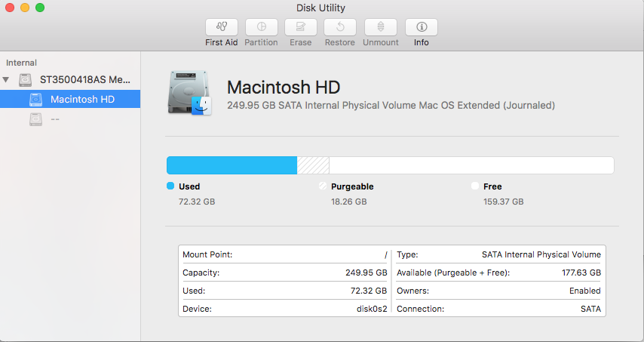Click the 'Device:' label
The height and width of the screenshot is (342, 644).
pyautogui.click(x=197, y=309)
